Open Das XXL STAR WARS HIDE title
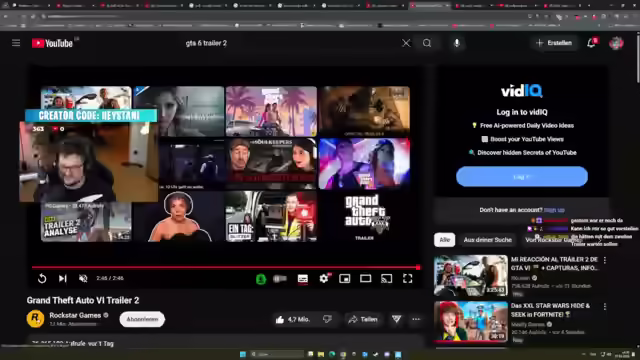Screen dimensions: 640x360 tap(551, 310)
